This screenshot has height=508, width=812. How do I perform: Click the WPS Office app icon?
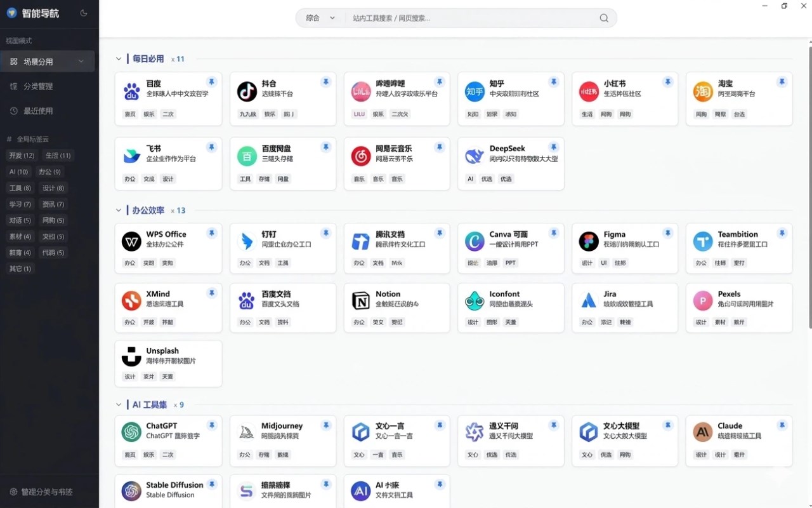click(x=131, y=241)
